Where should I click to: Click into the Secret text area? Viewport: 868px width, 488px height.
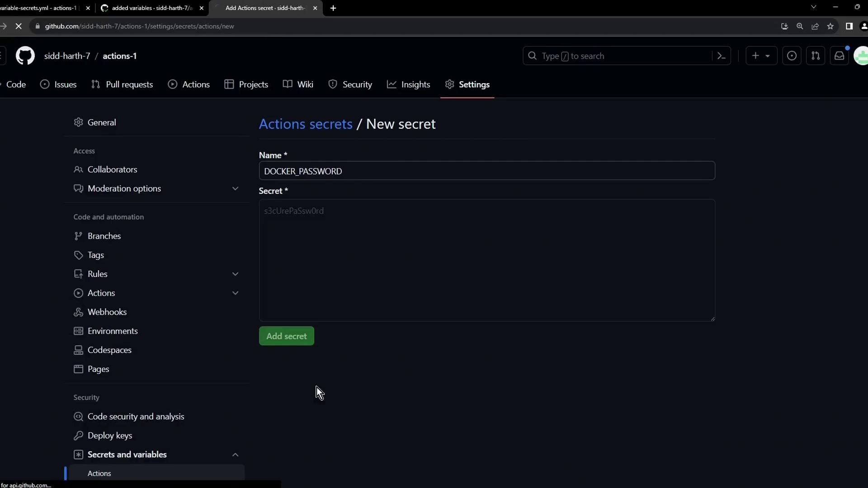click(x=486, y=260)
